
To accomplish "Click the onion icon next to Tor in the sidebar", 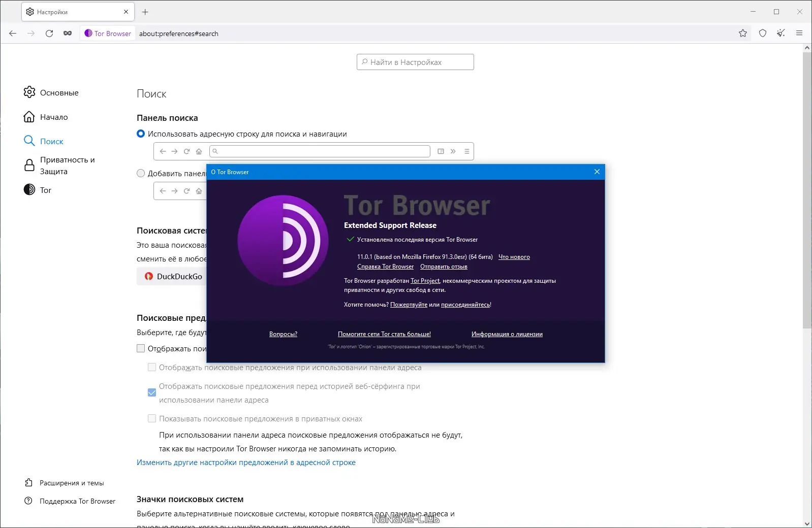I will click(29, 190).
